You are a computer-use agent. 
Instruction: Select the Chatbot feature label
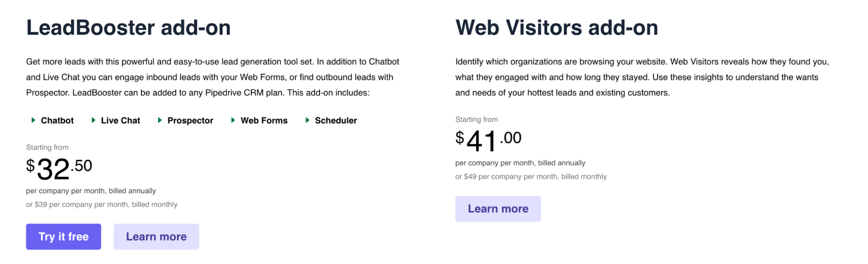pyautogui.click(x=57, y=121)
